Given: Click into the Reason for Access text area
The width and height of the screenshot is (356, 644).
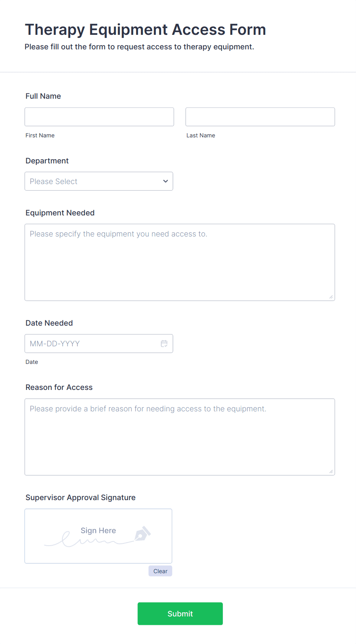Looking at the screenshot, I should coord(180,437).
